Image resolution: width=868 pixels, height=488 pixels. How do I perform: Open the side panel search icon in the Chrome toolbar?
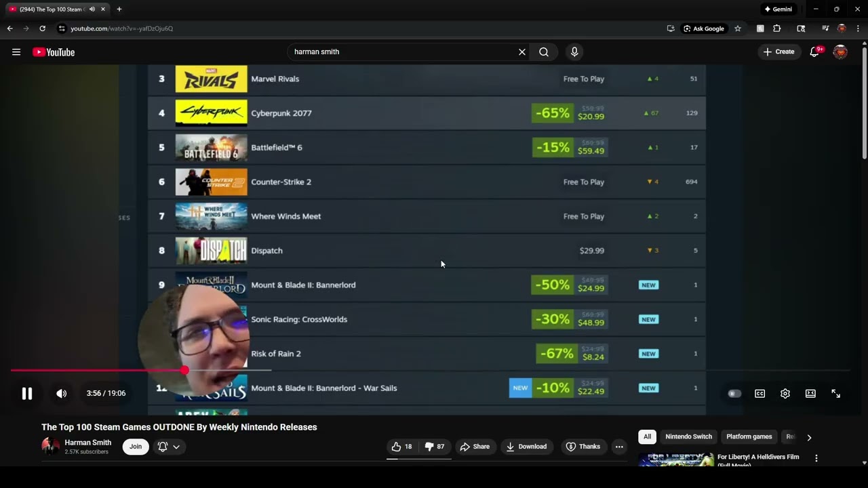pos(801,28)
